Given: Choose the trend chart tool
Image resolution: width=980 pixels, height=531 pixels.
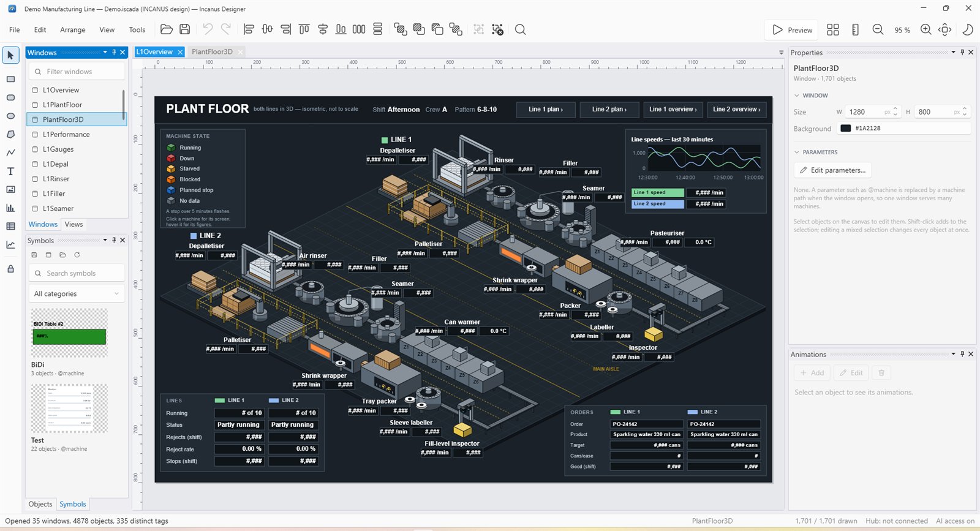Looking at the screenshot, I should [x=10, y=244].
